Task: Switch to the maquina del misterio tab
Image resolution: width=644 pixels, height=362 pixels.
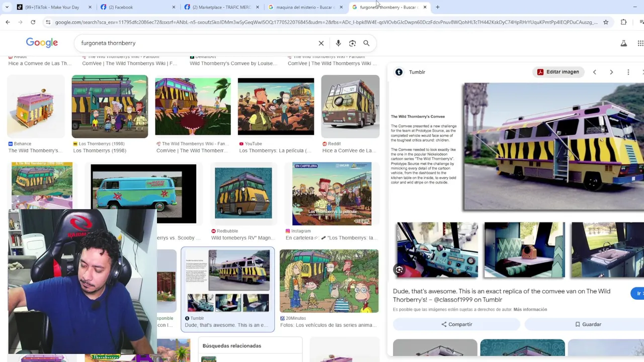Action: [x=305, y=7]
